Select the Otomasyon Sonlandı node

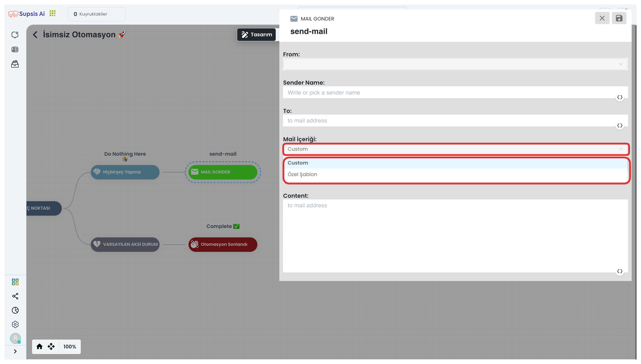point(223,244)
